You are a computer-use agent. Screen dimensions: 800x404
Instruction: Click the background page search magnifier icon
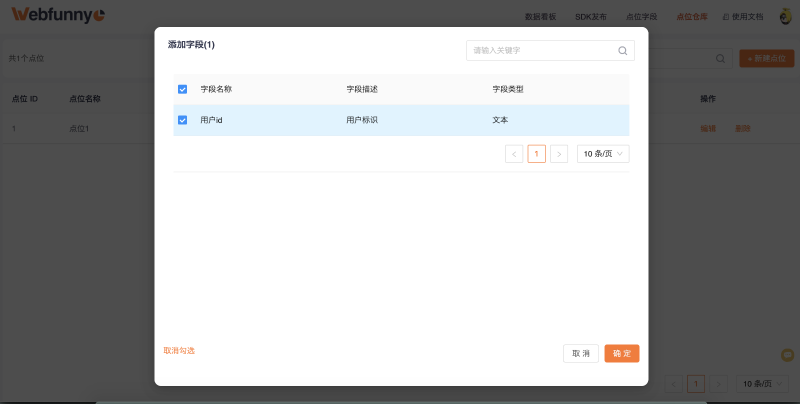click(x=720, y=59)
